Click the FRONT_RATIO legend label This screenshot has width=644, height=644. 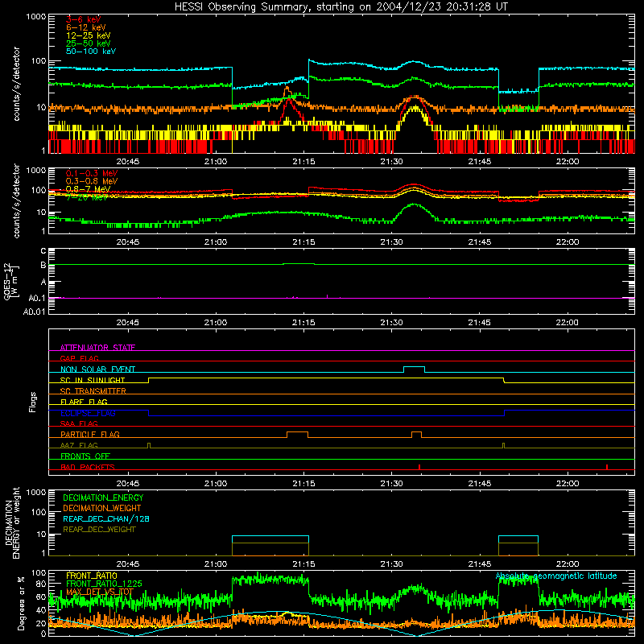coord(92,576)
